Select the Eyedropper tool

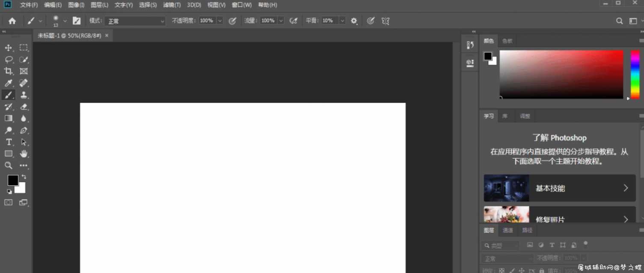click(8, 83)
